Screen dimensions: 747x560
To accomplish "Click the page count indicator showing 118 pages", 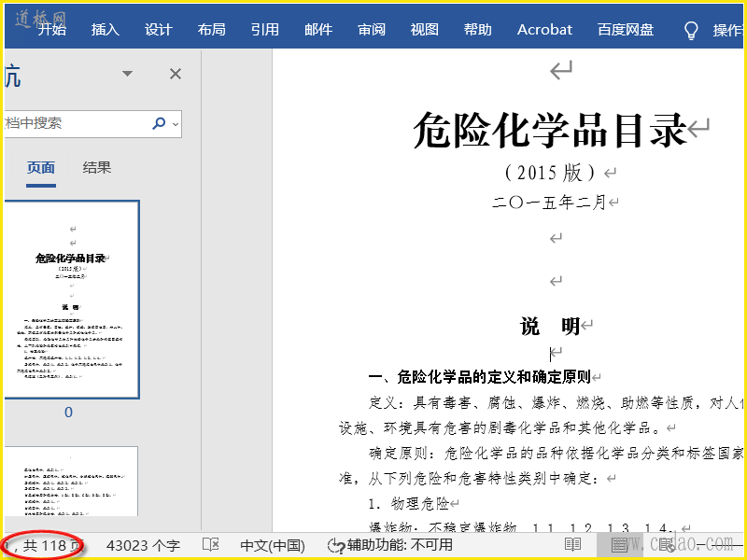I will pyautogui.click(x=47, y=545).
